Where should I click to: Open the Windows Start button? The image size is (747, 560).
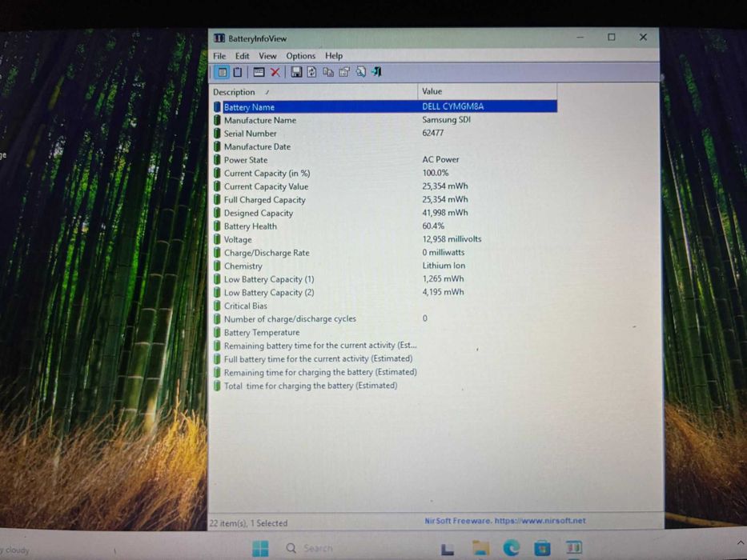click(260, 548)
